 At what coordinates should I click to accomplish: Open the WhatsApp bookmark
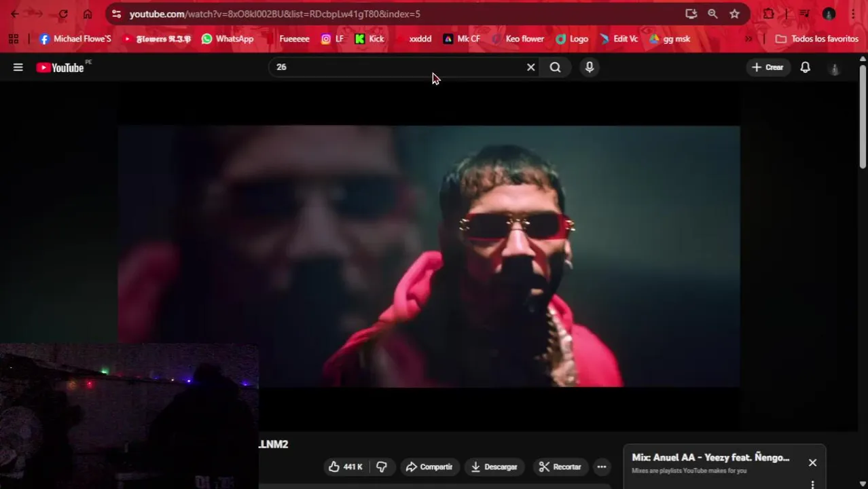[228, 39]
